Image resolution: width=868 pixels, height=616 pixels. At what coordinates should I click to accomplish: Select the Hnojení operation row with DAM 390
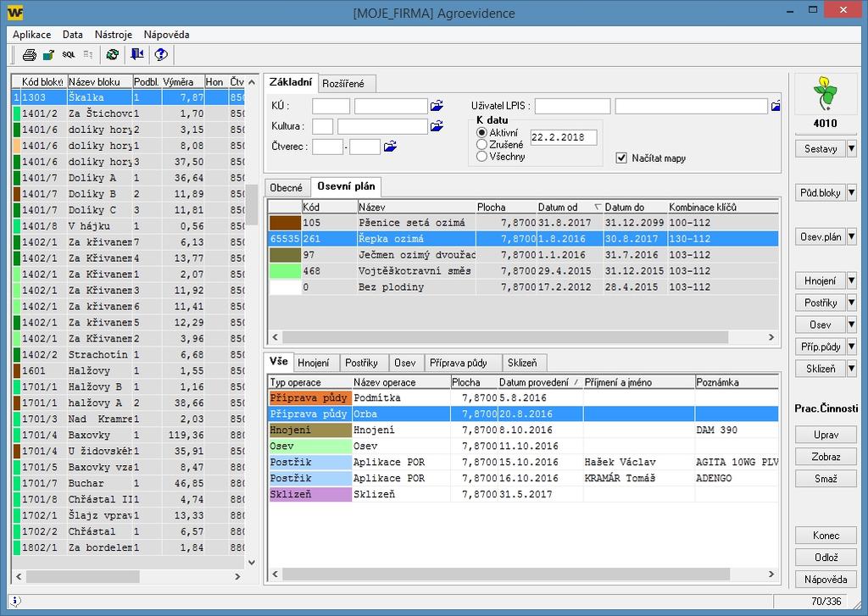coord(523,430)
